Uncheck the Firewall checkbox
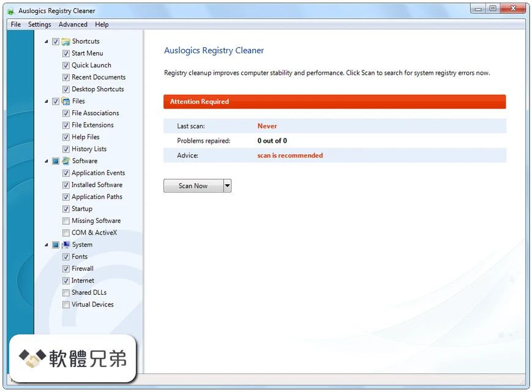This screenshot has width=532, height=392. coord(66,269)
